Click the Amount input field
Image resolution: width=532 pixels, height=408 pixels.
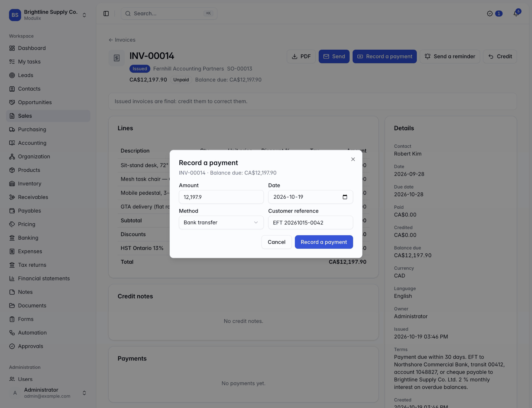221,197
